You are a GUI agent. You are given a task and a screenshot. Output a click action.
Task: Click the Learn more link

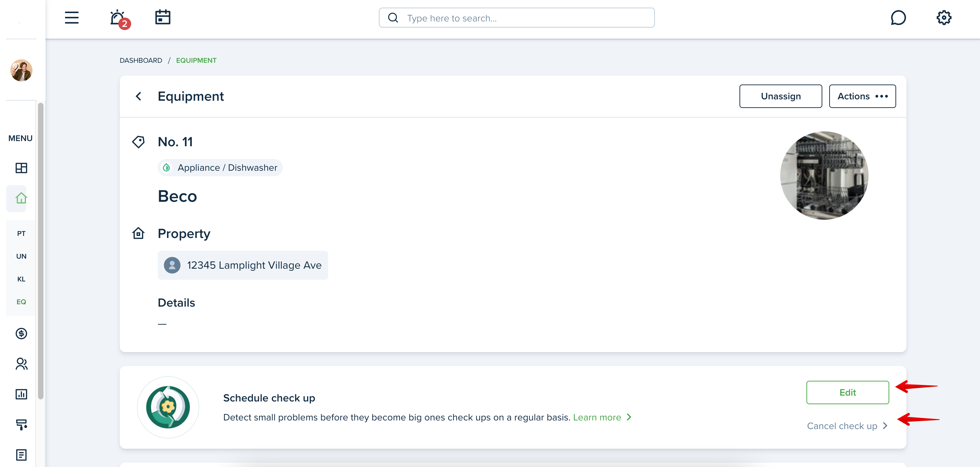(602, 417)
